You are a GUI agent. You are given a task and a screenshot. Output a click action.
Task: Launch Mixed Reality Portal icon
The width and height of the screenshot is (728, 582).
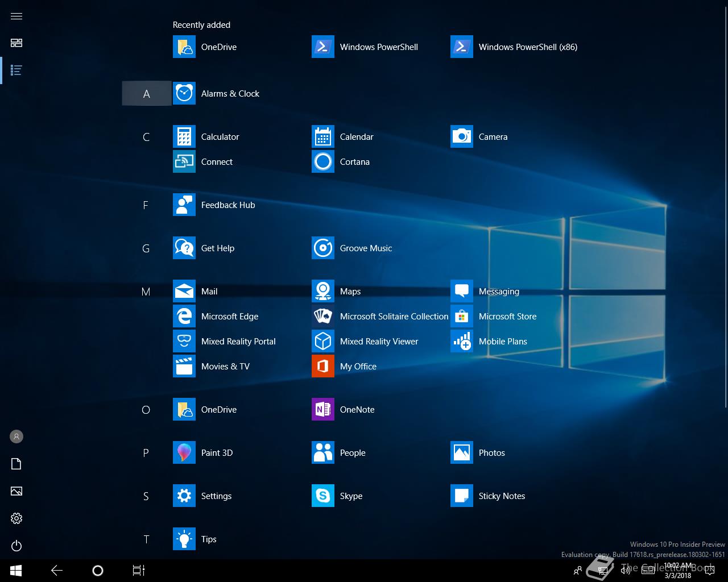pyautogui.click(x=184, y=341)
